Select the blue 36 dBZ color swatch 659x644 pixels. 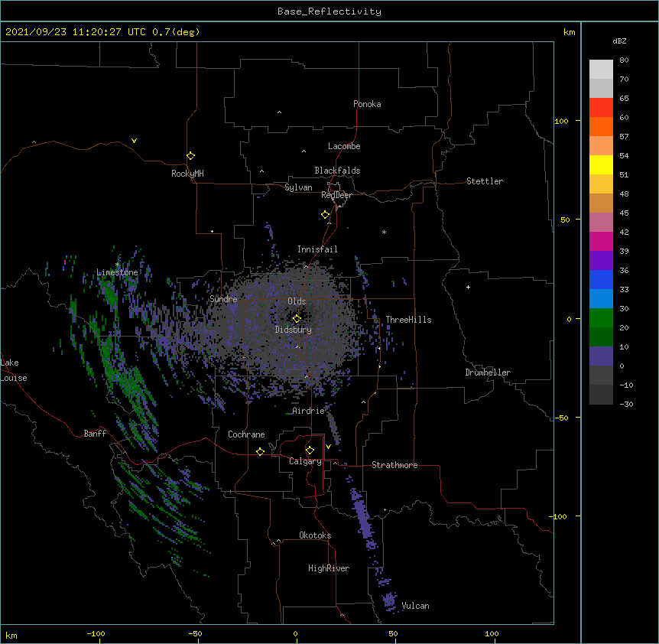coord(601,279)
